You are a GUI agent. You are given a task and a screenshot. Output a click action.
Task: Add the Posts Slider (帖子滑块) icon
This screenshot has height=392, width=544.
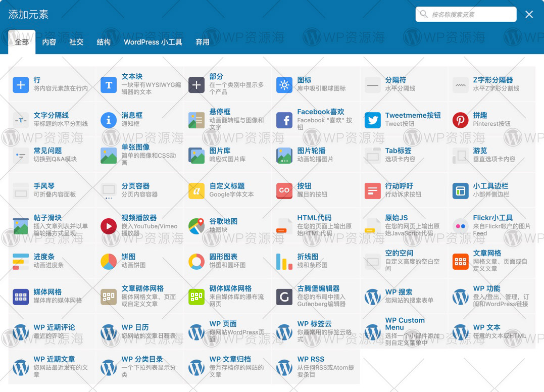21,226
